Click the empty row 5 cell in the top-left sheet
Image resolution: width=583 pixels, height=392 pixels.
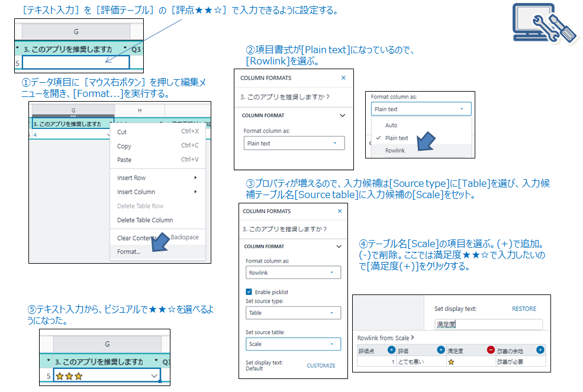pyautogui.click(x=76, y=63)
